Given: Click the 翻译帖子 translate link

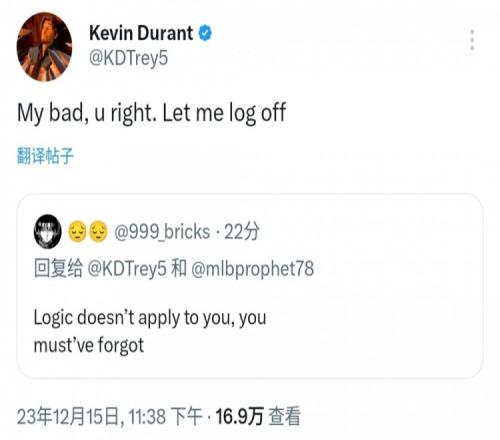Looking at the screenshot, I should click(45, 155).
